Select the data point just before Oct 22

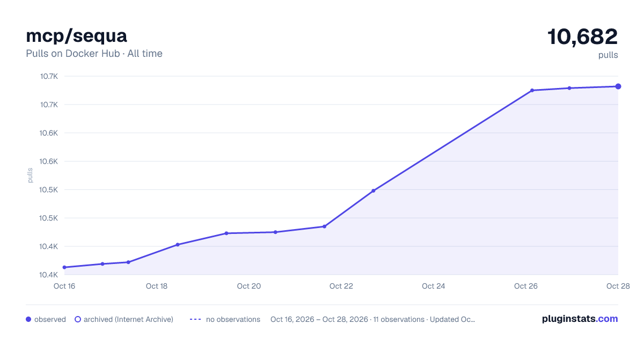pos(324,226)
